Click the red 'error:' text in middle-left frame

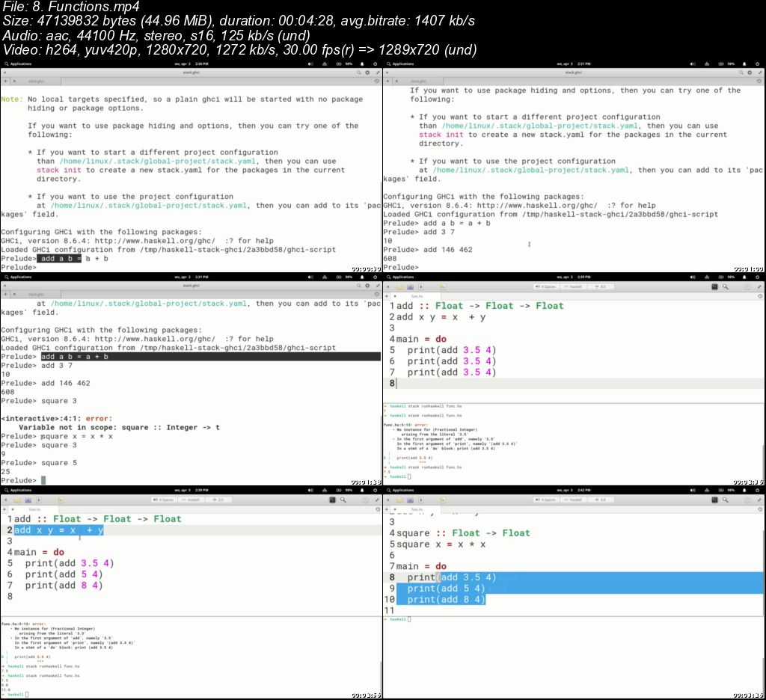click(x=99, y=419)
